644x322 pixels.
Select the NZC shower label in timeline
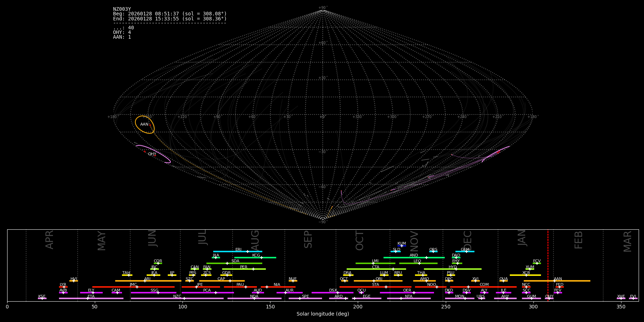pyautogui.click(x=177, y=297)
